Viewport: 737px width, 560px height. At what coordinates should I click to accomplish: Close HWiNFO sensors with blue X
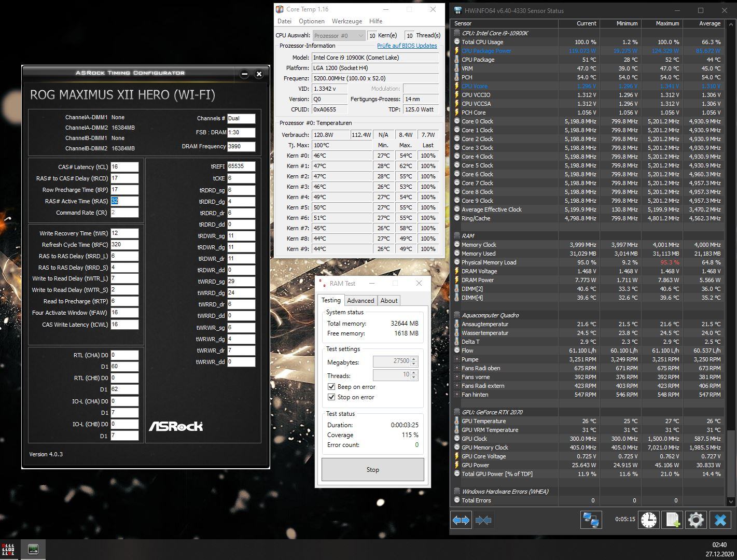[x=720, y=520]
